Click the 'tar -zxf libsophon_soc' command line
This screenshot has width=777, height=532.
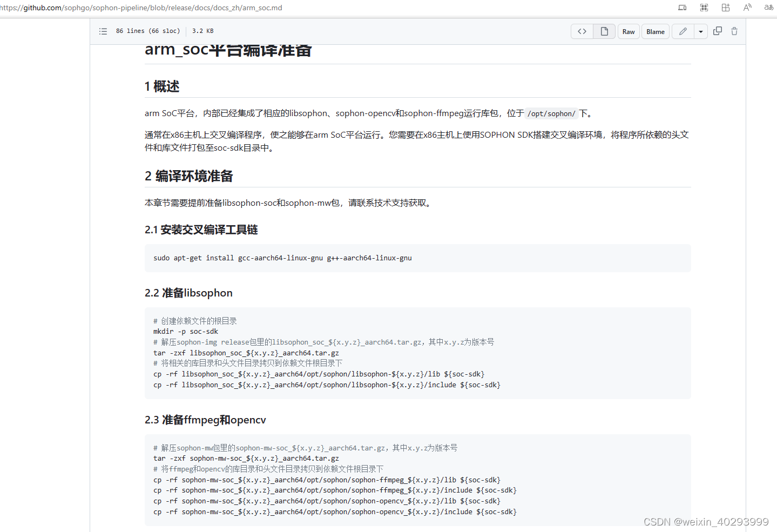[246, 353]
